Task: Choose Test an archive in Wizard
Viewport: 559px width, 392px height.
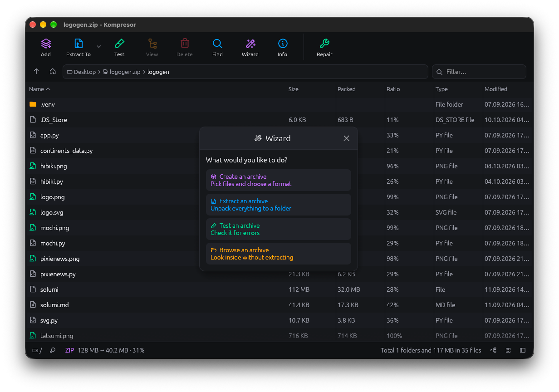Action: (x=279, y=229)
